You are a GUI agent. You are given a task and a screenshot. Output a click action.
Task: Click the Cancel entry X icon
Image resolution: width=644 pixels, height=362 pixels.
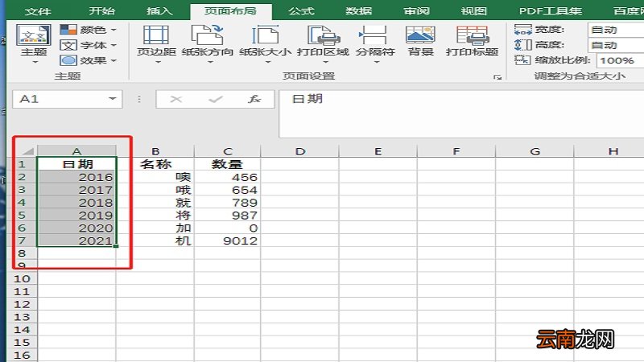(x=175, y=99)
